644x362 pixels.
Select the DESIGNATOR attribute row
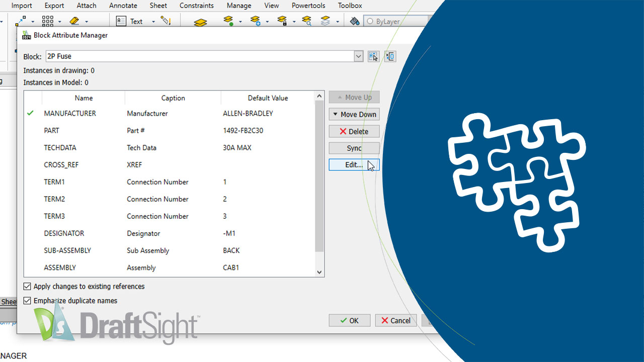(x=170, y=233)
